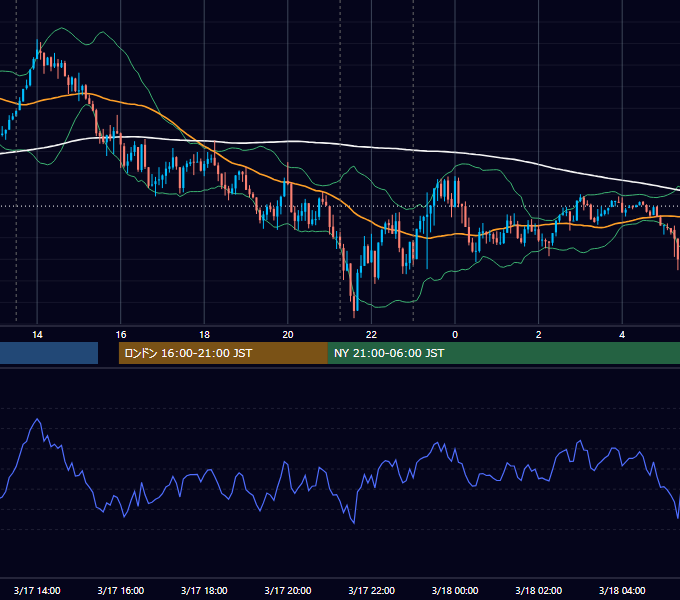This screenshot has height=600, width=680.
Task: Click the 22 hour axis label
Action: tap(371, 335)
